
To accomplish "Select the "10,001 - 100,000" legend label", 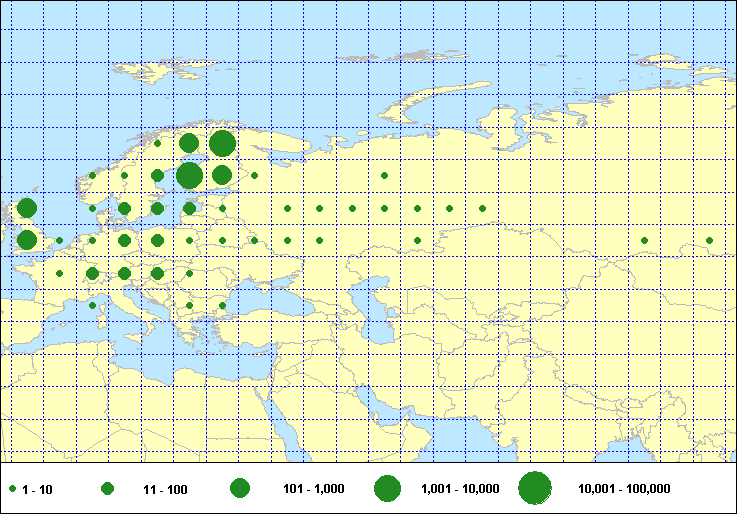I will coord(624,489).
